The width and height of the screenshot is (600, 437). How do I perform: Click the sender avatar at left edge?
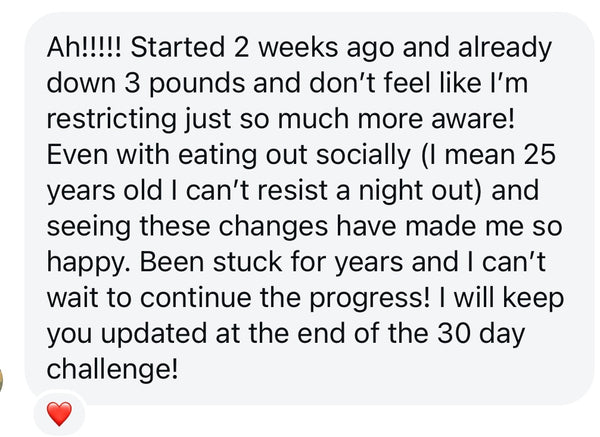coord(5,380)
